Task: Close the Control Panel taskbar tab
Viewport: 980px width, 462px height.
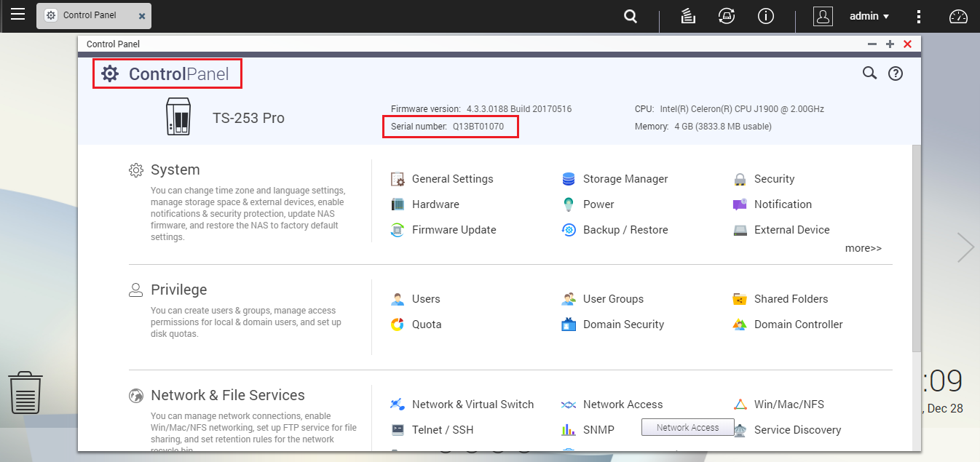Action: click(142, 16)
